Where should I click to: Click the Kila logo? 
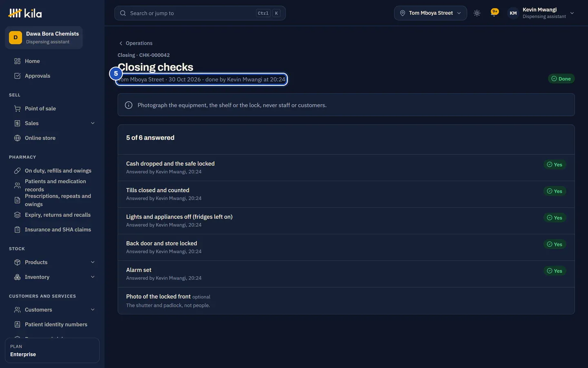(x=25, y=13)
